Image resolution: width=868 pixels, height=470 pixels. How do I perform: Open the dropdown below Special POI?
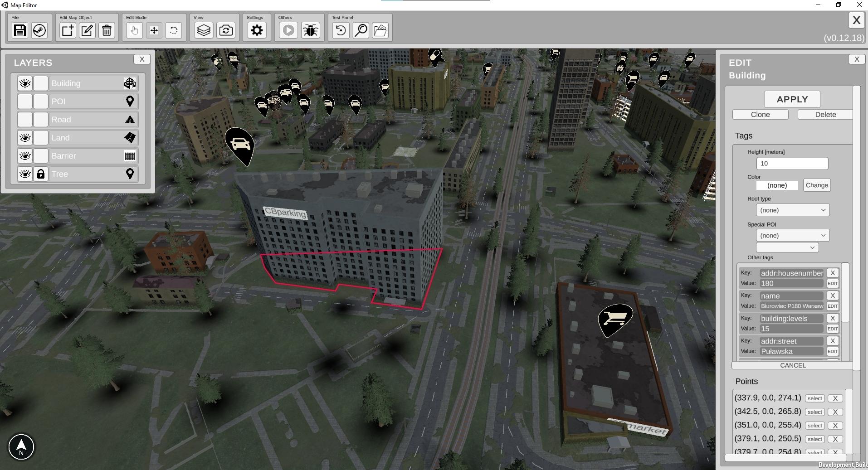(x=787, y=247)
